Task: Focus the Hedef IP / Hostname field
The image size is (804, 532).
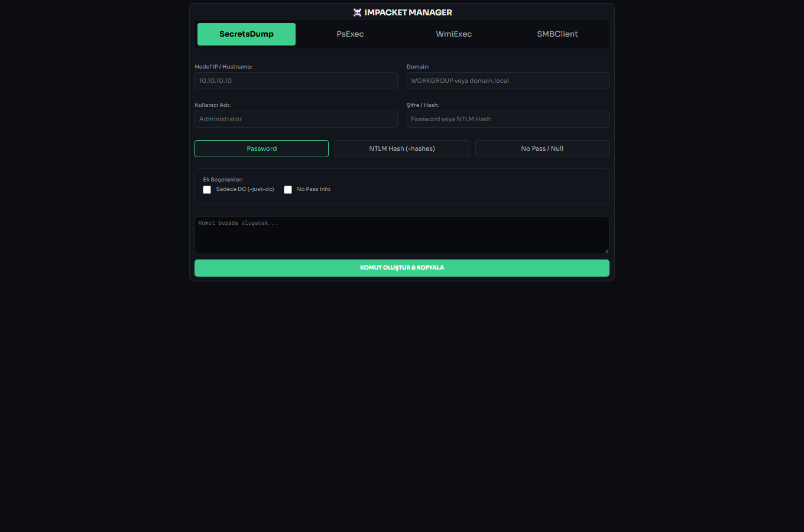Action: [x=296, y=81]
